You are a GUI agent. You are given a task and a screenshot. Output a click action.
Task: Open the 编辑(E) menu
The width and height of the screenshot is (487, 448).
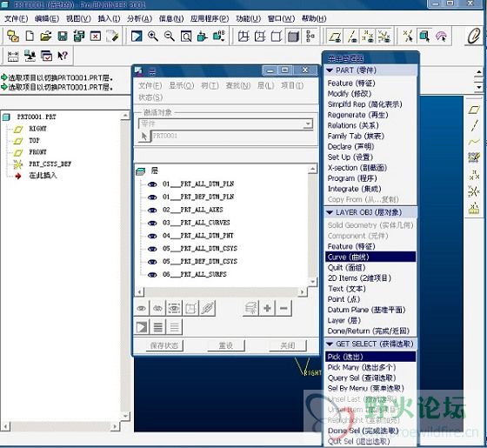point(47,18)
